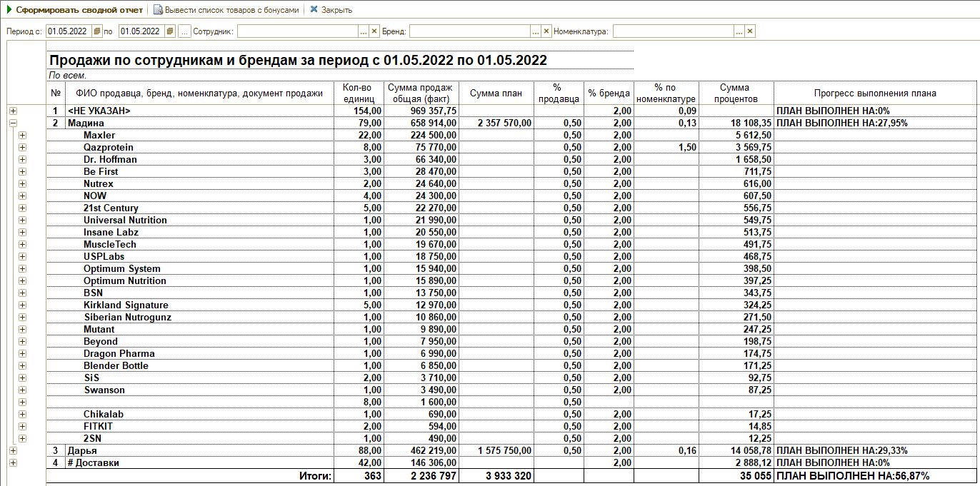
Task: Open calendar for the period end date
Action: [x=169, y=31]
